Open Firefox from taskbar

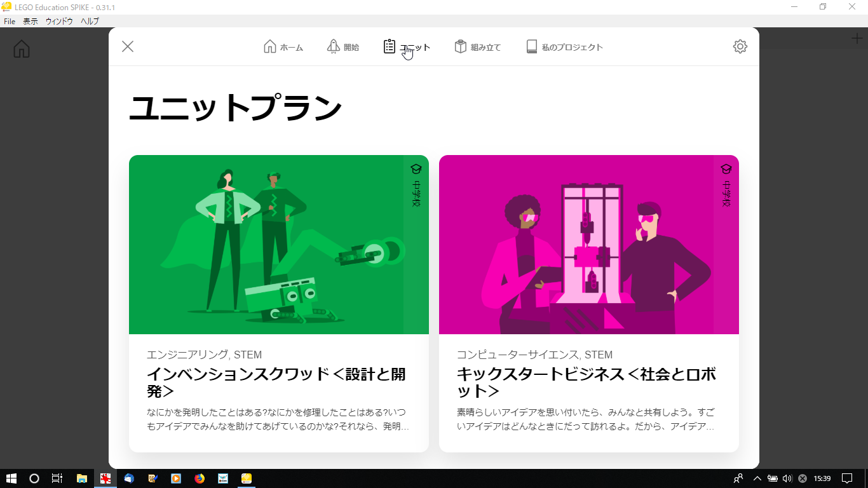(200, 478)
